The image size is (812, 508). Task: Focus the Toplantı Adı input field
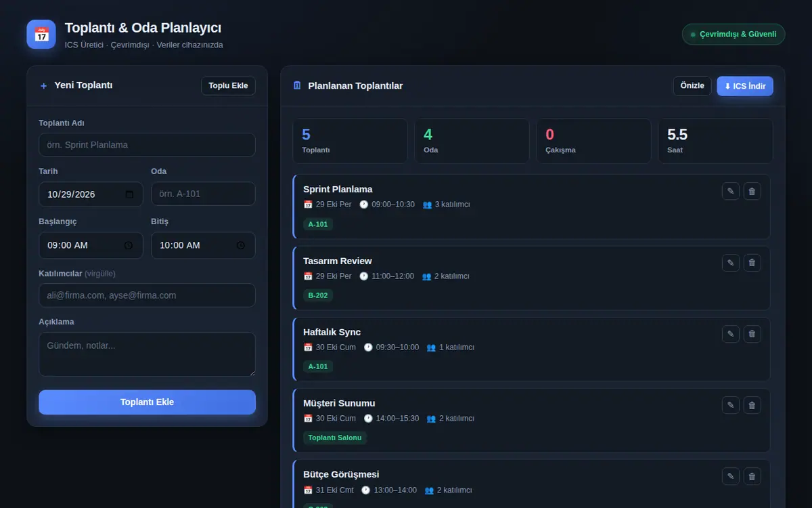147,145
